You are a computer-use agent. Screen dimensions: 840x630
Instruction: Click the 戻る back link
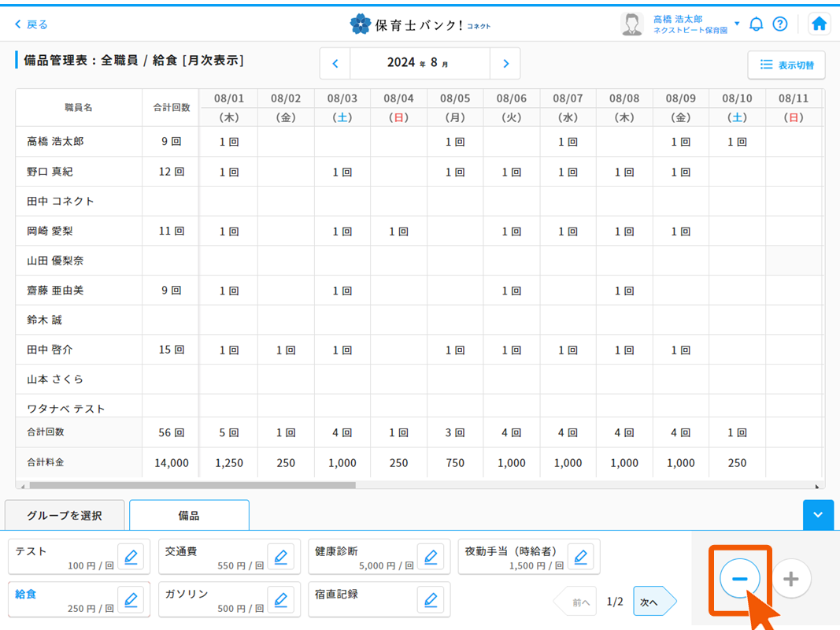pyautogui.click(x=31, y=24)
